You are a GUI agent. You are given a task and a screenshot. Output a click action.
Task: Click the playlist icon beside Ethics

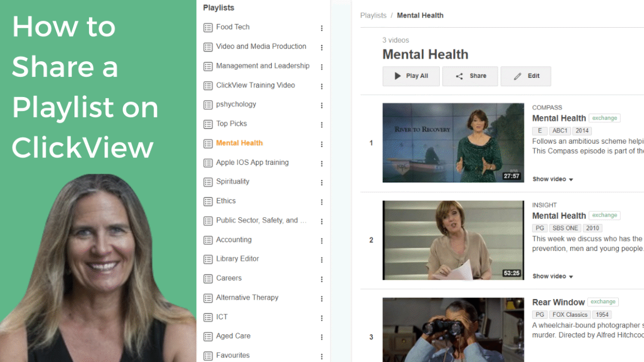[208, 202]
